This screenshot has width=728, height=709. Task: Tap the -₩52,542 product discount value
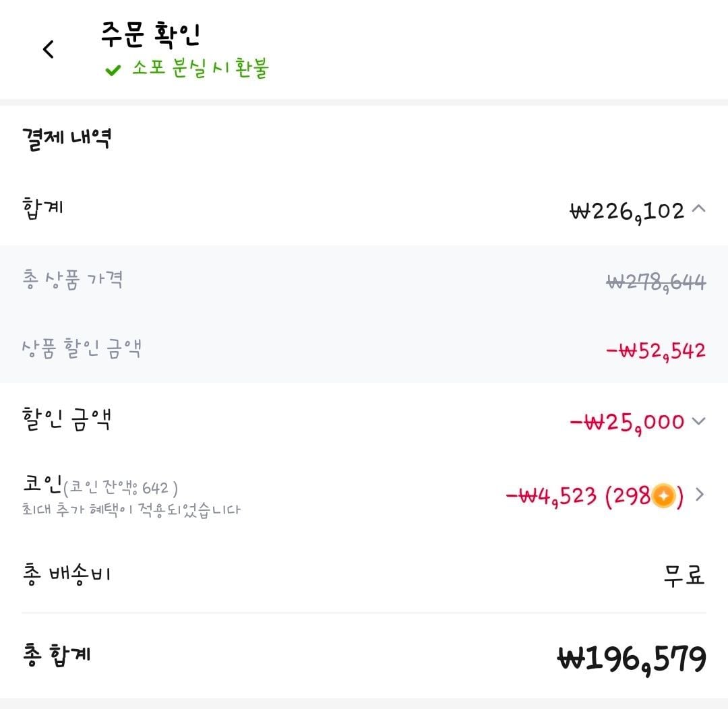[655, 350]
